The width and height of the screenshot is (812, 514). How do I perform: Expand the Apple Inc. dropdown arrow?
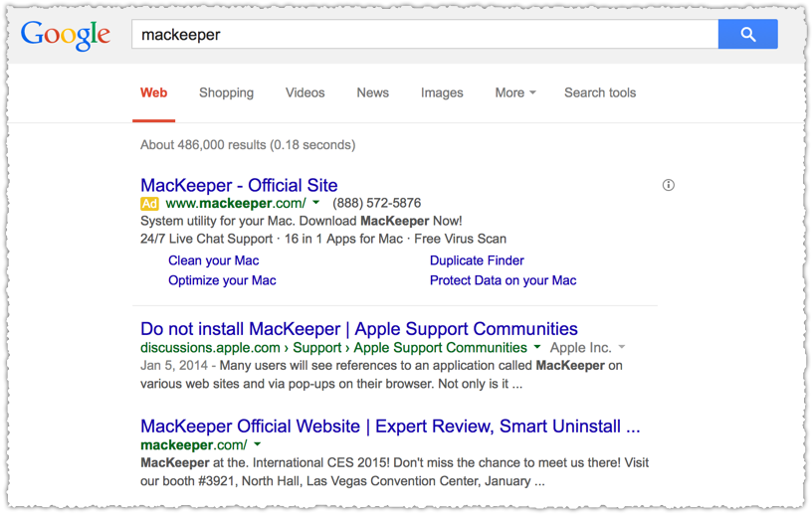point(621,347)
